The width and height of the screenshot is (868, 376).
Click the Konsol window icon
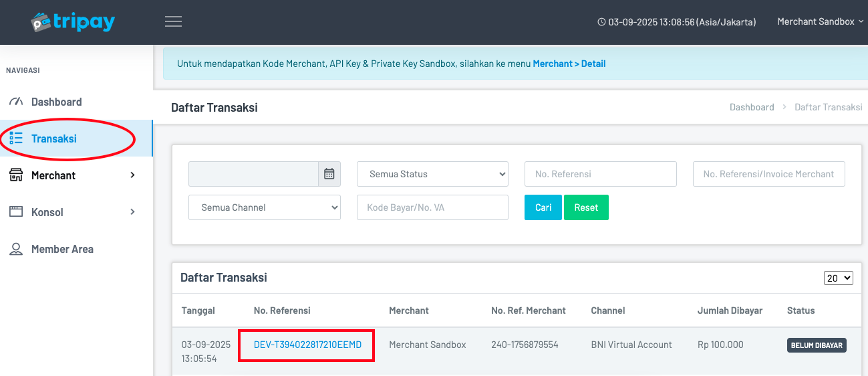(x=16, y=212)
